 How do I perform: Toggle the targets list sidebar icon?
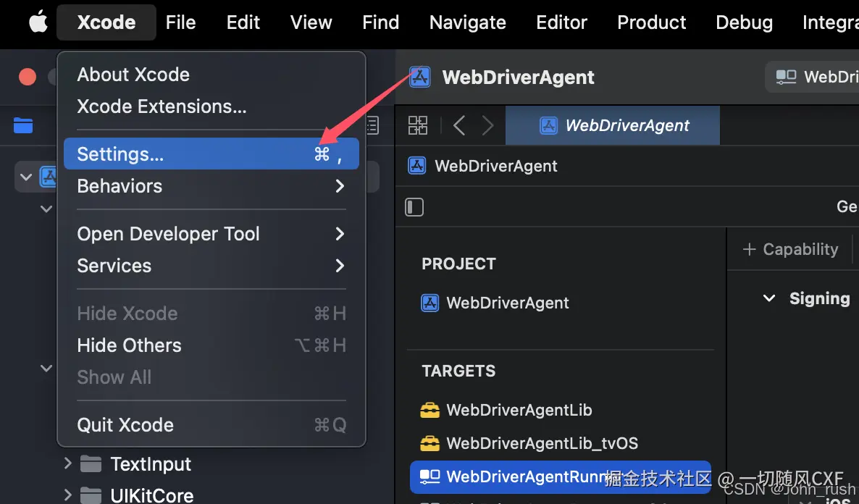(414, 207)
